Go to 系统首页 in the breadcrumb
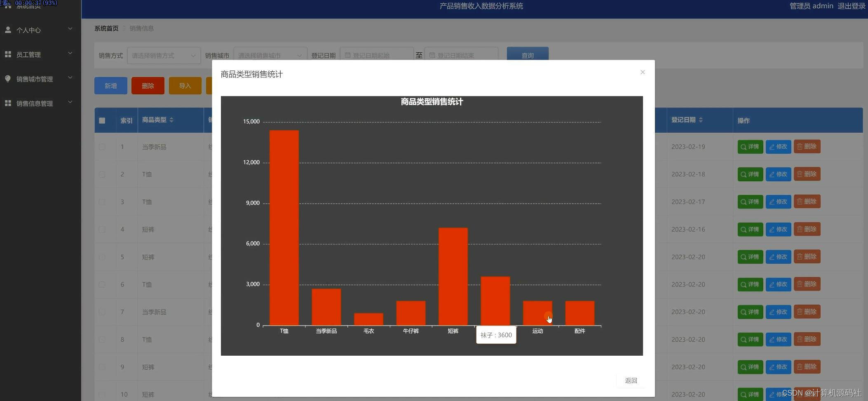The image size is (868, 401). (106, 28)
